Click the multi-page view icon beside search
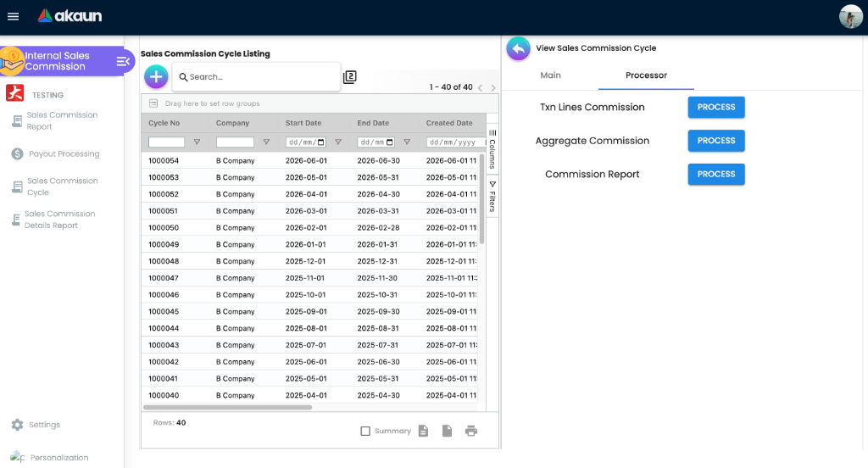 pos(350,77)
